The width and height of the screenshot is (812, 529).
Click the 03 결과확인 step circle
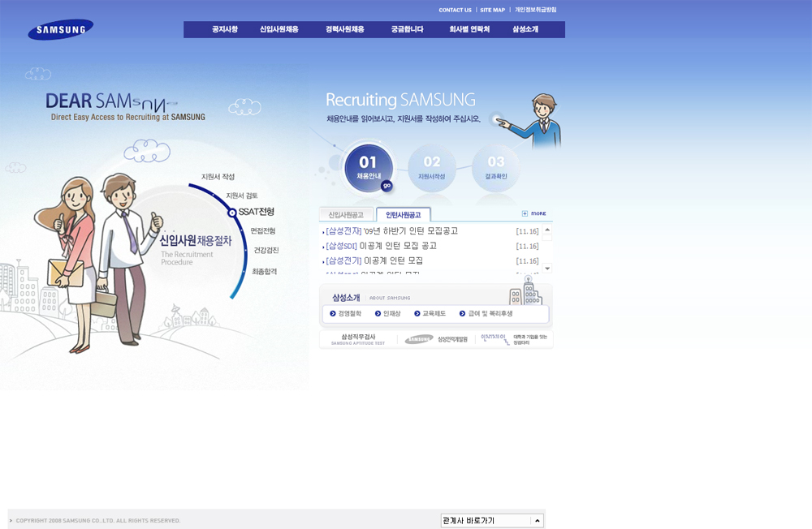coord(495,167)
